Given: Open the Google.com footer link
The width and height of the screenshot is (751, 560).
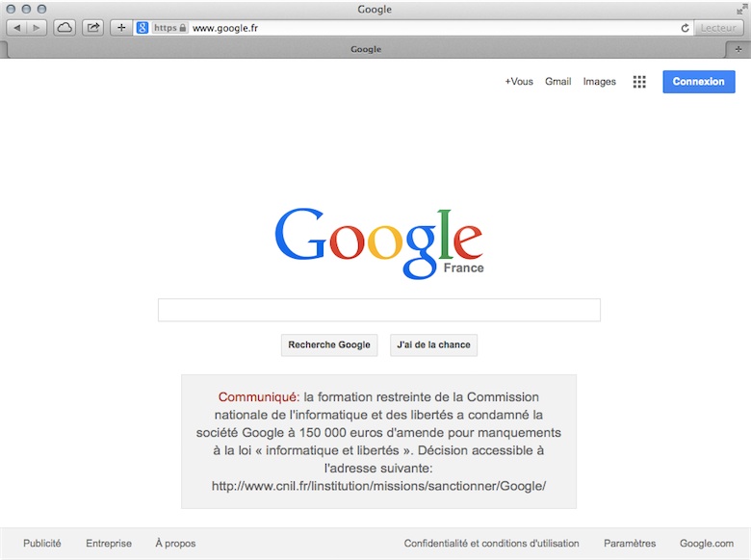Looking at the screenshot, I should pos(707,544).
